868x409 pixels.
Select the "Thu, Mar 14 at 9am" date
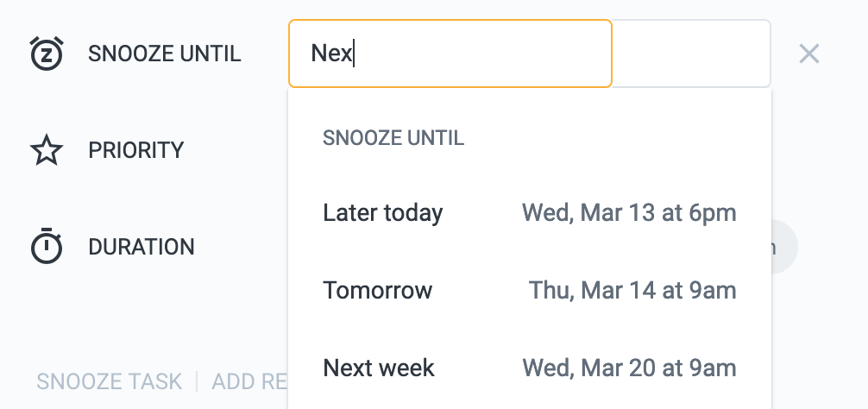(x=632, y=291)
